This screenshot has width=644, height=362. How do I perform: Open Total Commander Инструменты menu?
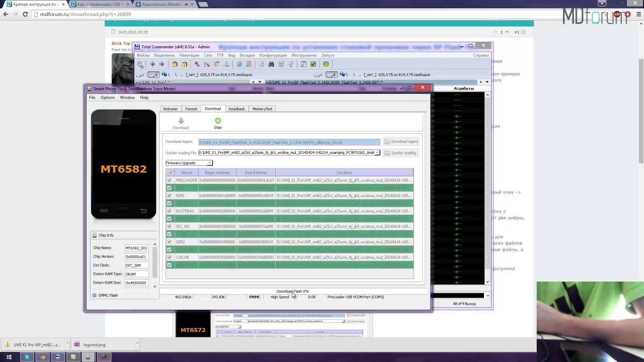click(304, 55)
